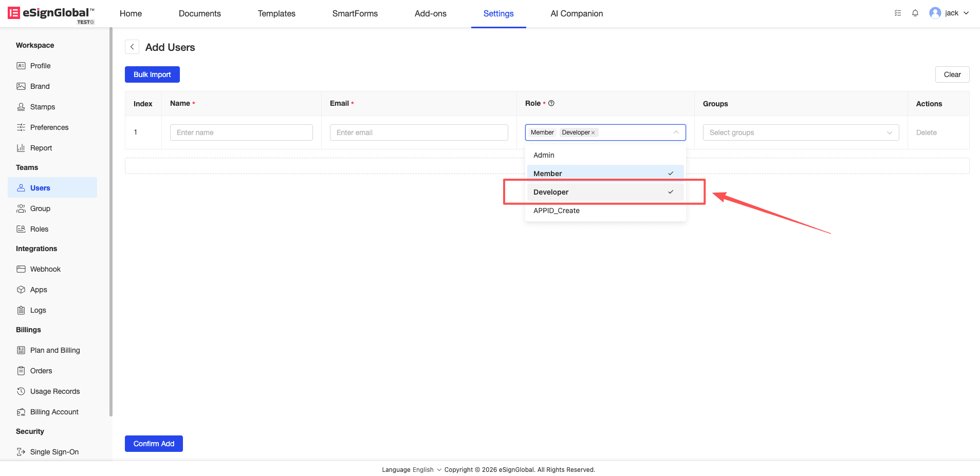Click the Apps cube icon
This screenshot has width=980, height=476.
21,290
